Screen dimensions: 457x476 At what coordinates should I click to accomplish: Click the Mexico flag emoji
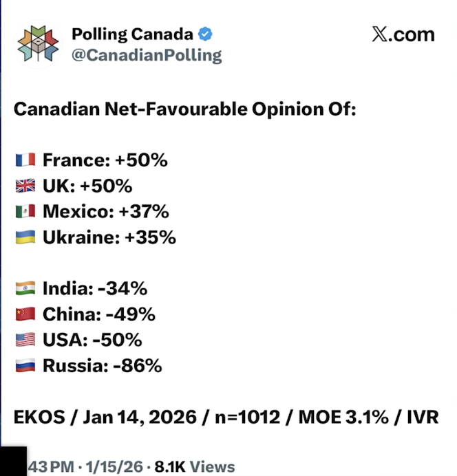click(25, 212)
